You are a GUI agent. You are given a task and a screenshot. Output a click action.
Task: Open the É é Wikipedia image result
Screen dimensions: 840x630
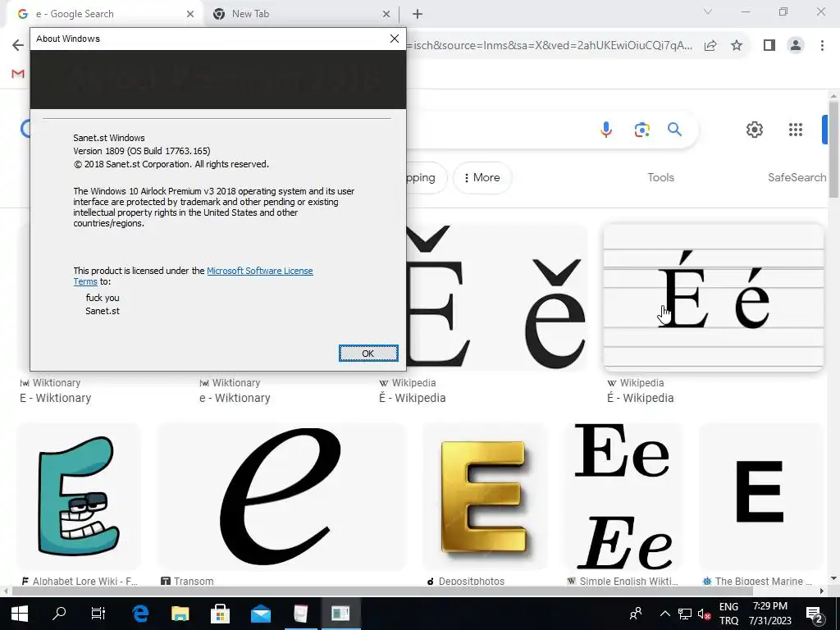(714, 297)
